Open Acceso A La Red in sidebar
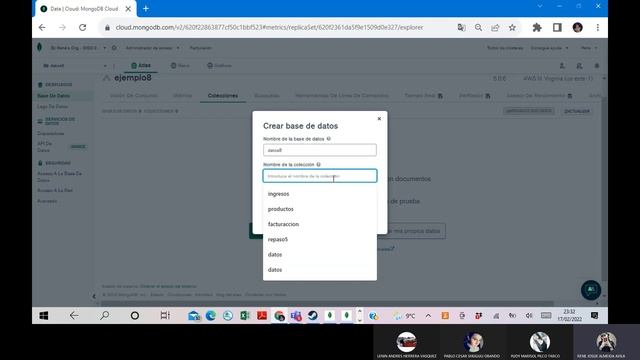Viewport: 640px width, 360px height. (55, 190)
